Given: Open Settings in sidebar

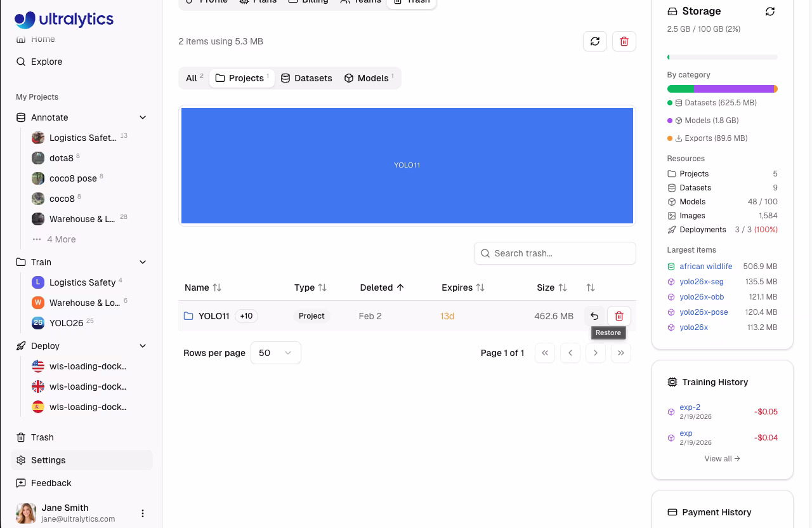Looking at the screenshot, I should pyautogui.click(x=82, y=460).
